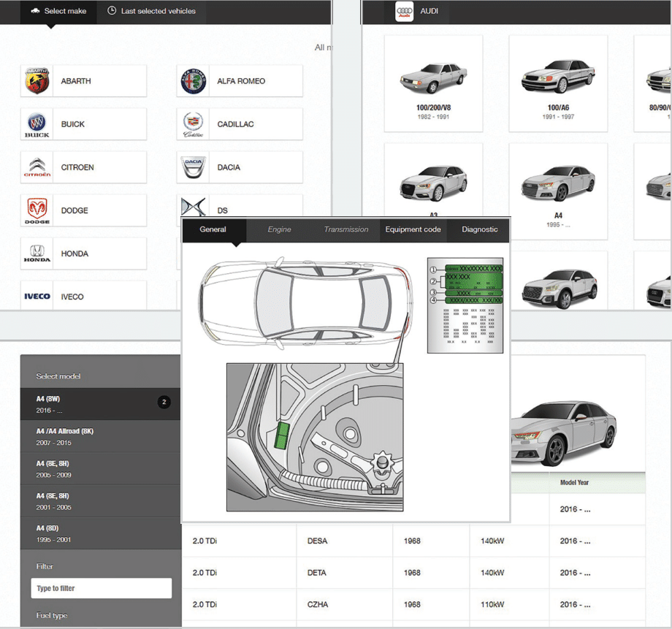This screenshot has height=629, width=672.
Task: Click the Buick tri-shield logo
Action: click(37, 124)
